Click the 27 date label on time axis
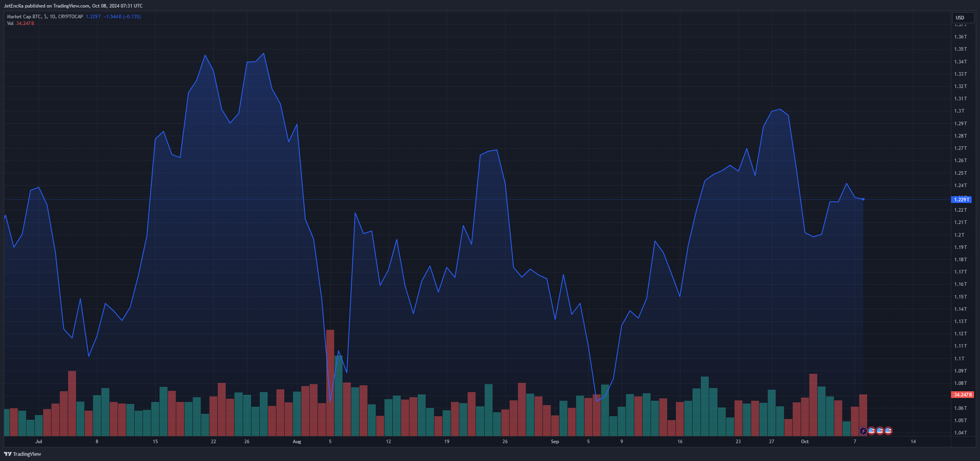 coord(771,442)
